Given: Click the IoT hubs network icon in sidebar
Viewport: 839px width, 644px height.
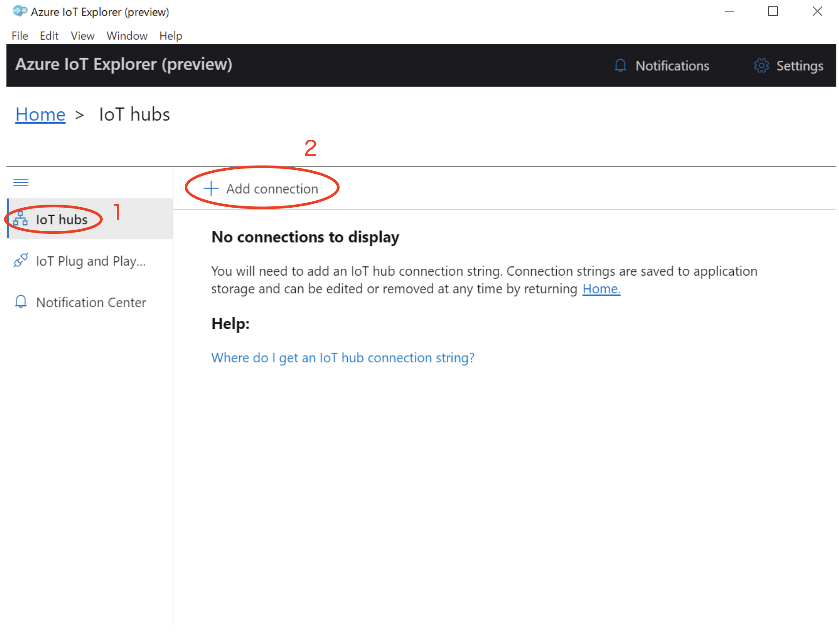Looking at the screenshot, I should [20, 219].
